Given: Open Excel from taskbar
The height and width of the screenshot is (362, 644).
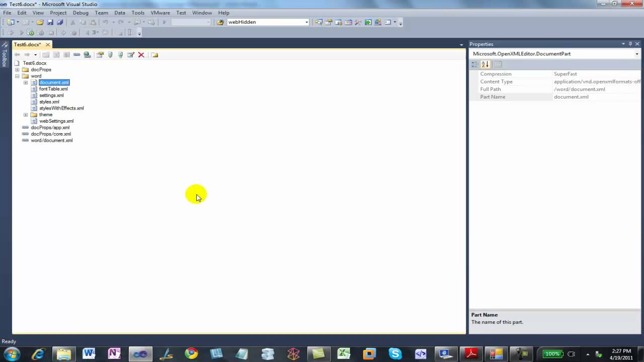Looking at the screenshot, I should coord(344,354).
